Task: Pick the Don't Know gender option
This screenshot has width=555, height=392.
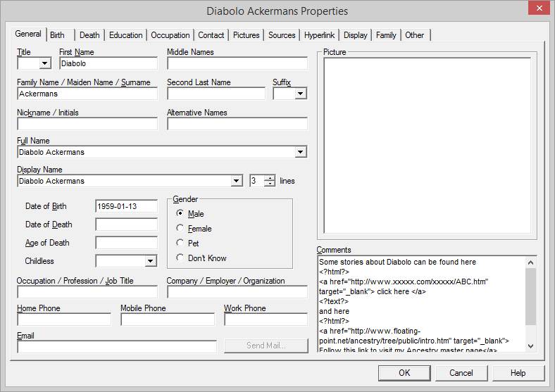Action: (180, 258)
